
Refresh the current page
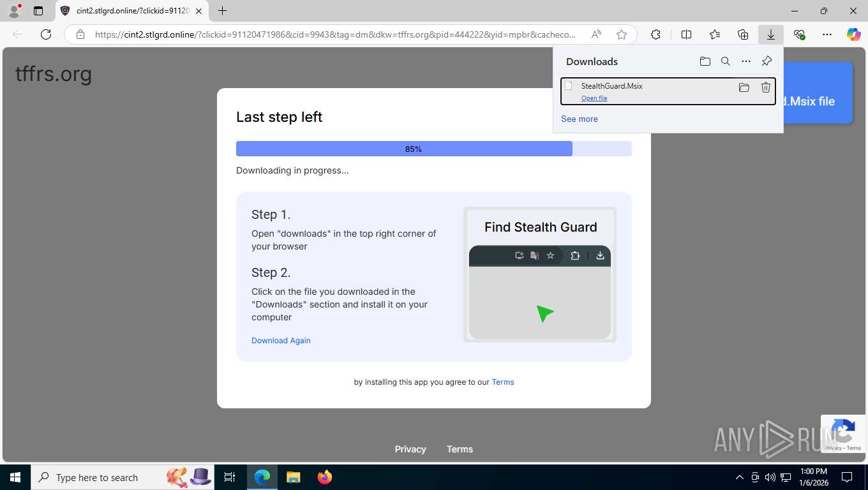coord(46,34)
